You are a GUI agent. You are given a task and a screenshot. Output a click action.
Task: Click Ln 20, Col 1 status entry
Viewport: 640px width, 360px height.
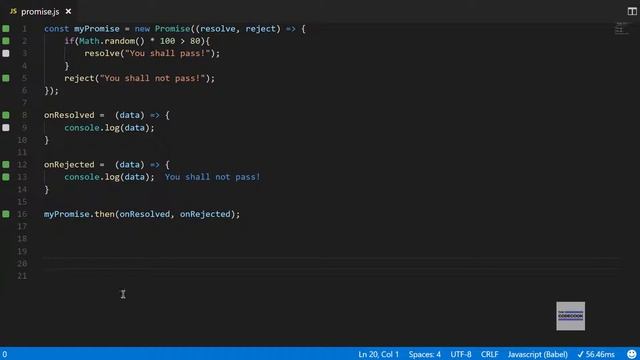[378, 354]
